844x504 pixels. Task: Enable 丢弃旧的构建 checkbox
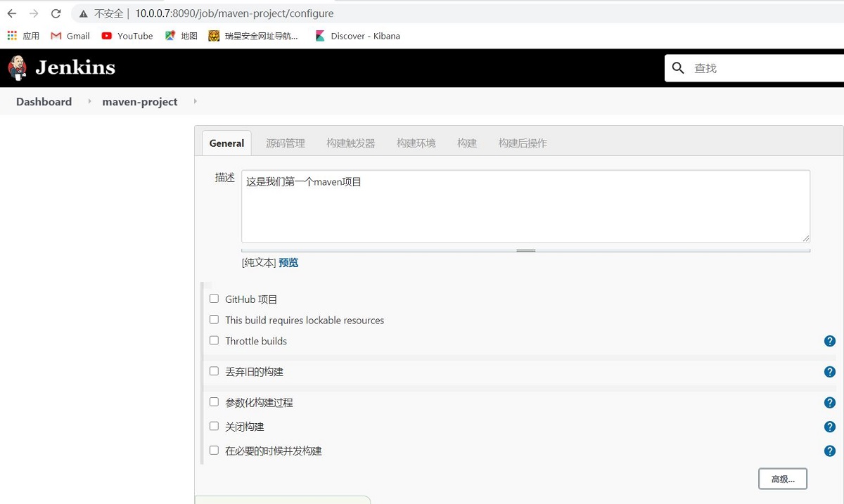[x=215, y=371]
